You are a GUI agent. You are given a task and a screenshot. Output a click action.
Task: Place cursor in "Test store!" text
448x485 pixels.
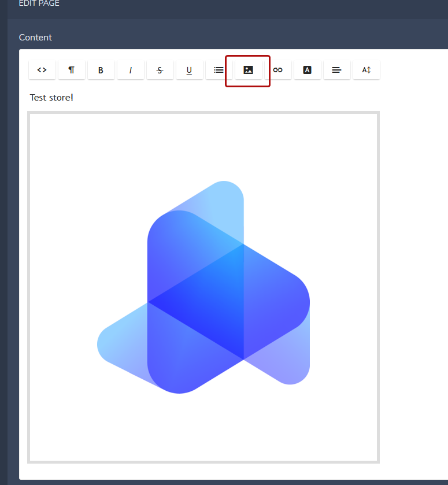pyautogui.click(x=51, y=97)
